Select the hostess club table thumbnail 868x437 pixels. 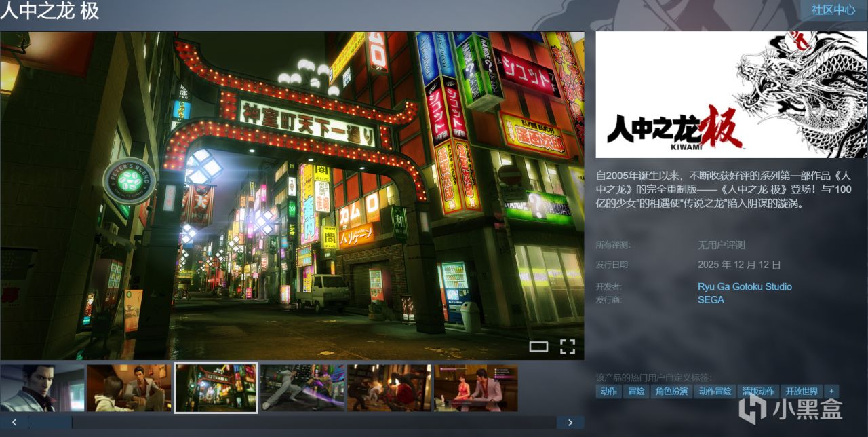click(476, 388)
